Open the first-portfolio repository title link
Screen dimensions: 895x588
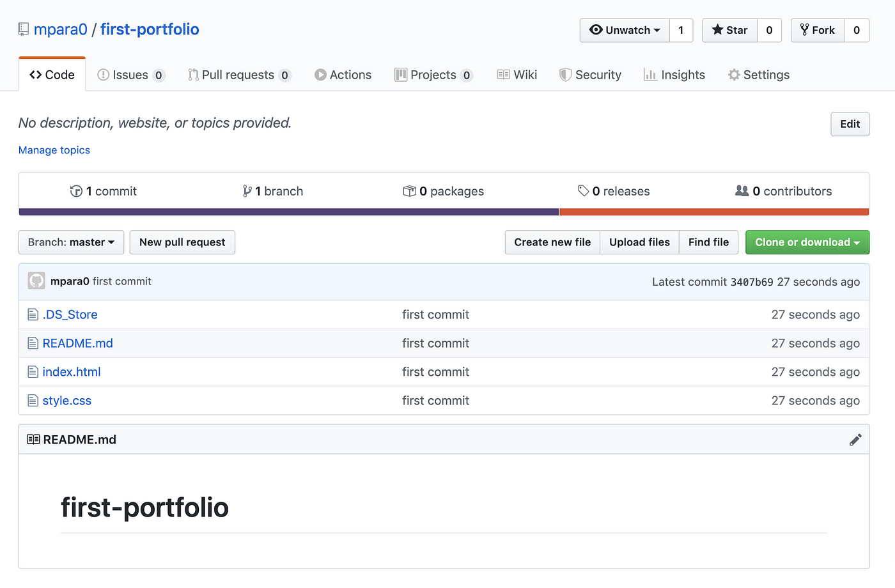[150, 29]
